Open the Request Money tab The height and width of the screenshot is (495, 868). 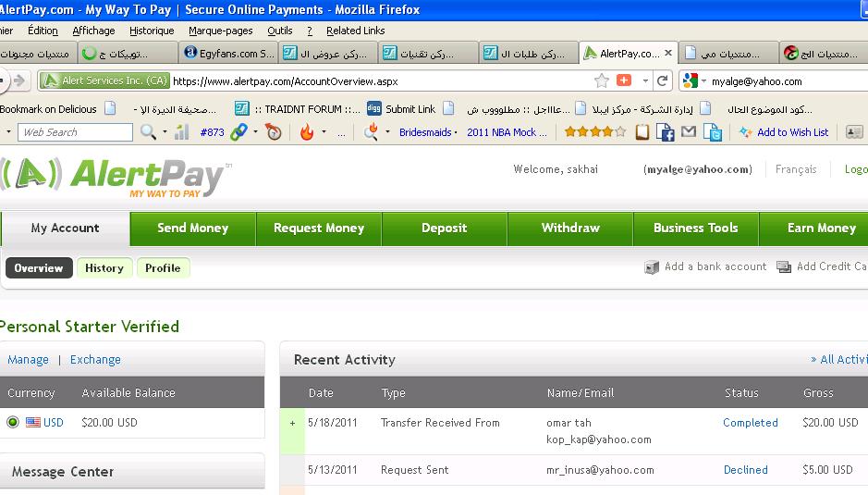coord(319,228)
